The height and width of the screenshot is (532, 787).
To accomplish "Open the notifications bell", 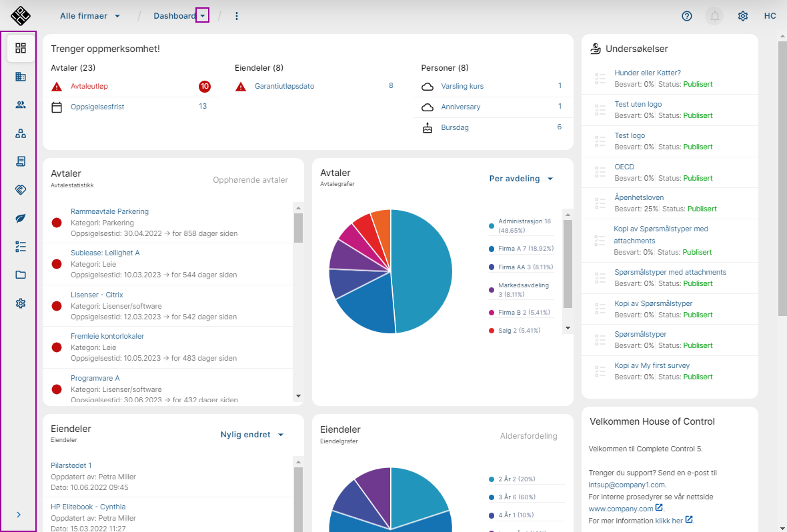I will (x=715, y=16).
